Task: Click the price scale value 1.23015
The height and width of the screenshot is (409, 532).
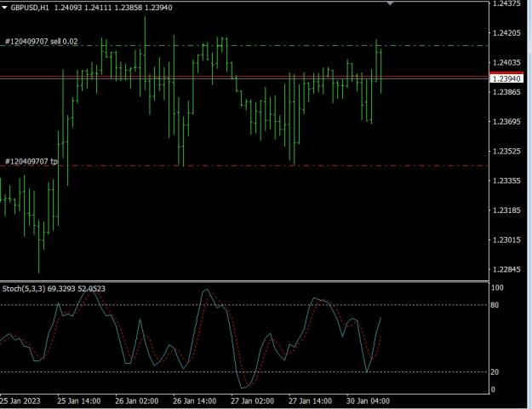Action: click(x=506, y=239)
